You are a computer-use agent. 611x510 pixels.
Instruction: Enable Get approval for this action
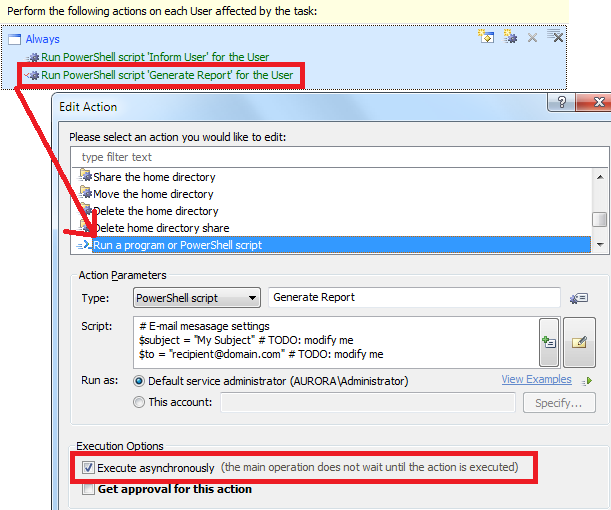pyautogui.click(x=87, y=489)
